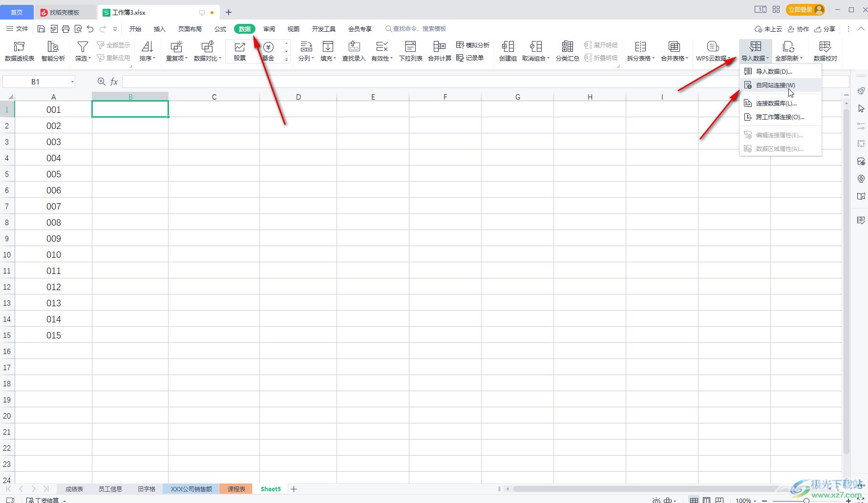The height and width of the screenshot is (503, 868).
Task: Click the print icon in quick access toolbar
Action: point(66,29)
